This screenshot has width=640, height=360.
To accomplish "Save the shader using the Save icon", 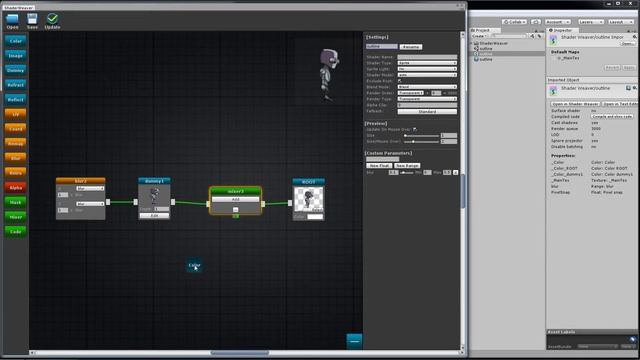I will 32,21.
